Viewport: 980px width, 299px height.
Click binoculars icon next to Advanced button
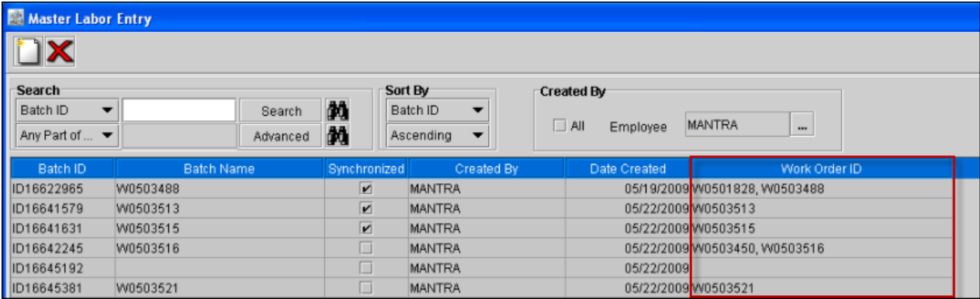(x=337, y=136)
